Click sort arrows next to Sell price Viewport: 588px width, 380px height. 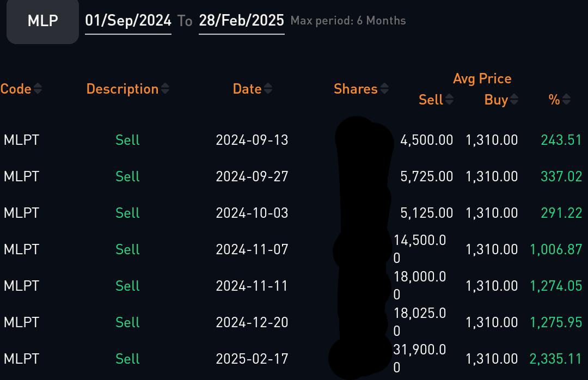click(449, 100)
